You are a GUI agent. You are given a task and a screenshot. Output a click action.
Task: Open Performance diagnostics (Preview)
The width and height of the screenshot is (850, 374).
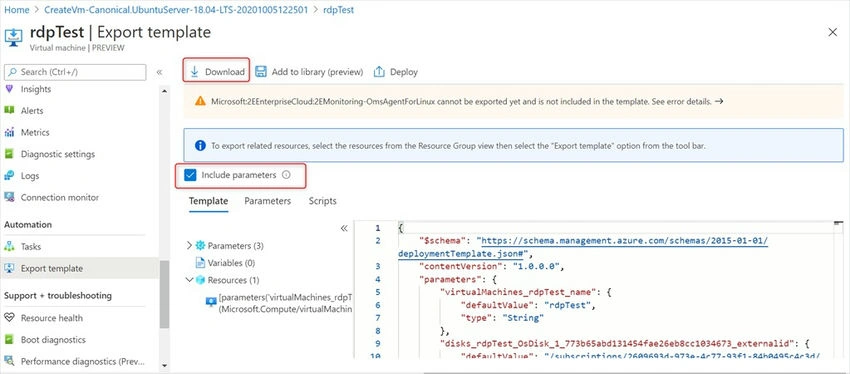83,361
